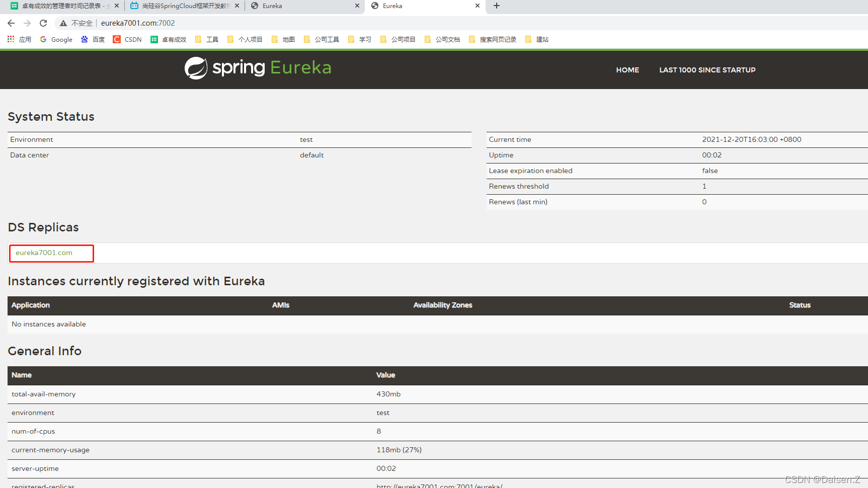Click the not-secure warning icon

63,23
